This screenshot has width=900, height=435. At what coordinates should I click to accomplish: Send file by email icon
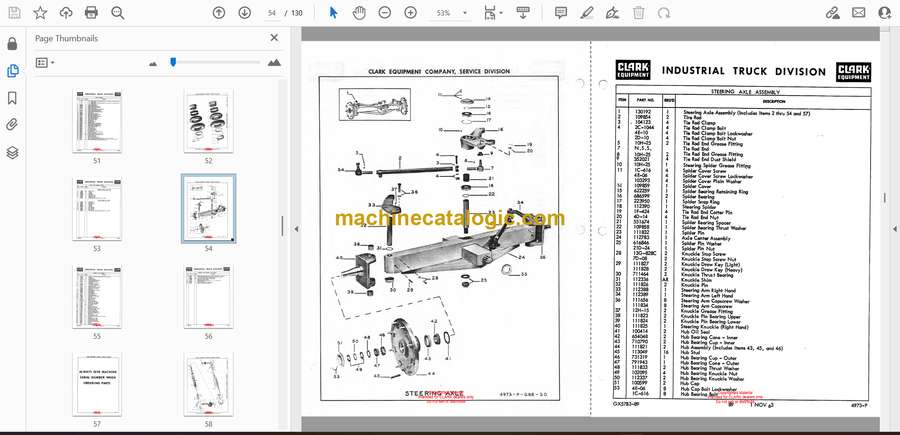click(859, 13)
